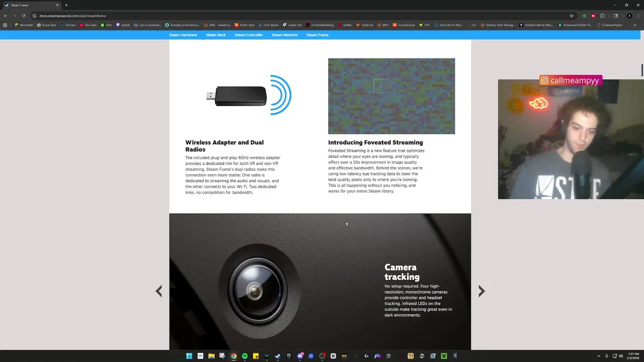Show hidden system tray icons
This screenshot has width=644, height=362.
pyautogui.click(x=598, y=356)
